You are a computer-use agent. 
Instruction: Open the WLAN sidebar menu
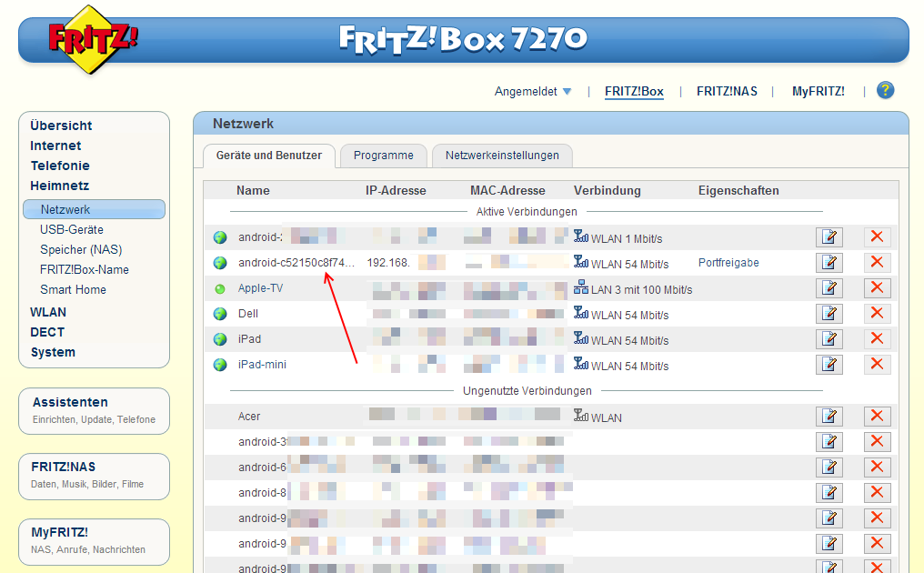click(x=48, y=313)
